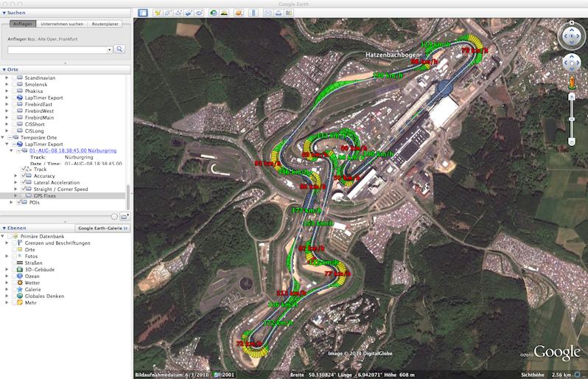This screenshot has width=588, height=379.
Task: Click the historical imagery clock icon
Action: (x=214, y=13)
